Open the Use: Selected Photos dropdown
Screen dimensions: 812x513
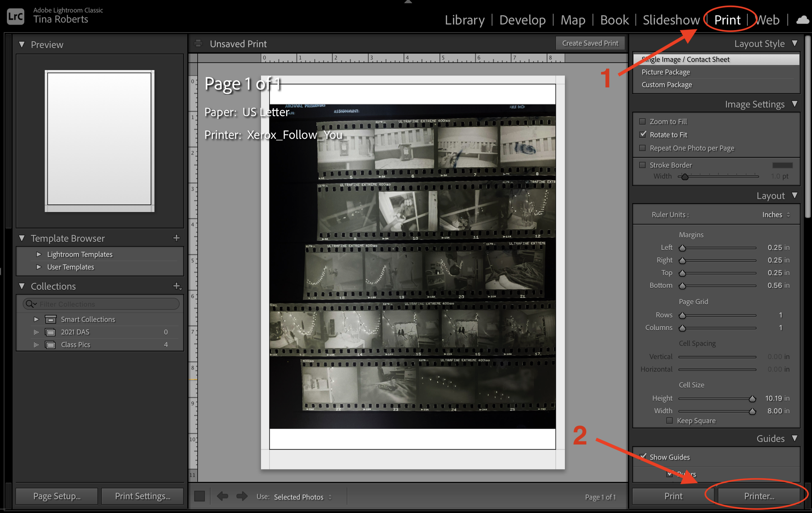pyautogui.click(x=299, y=497)
